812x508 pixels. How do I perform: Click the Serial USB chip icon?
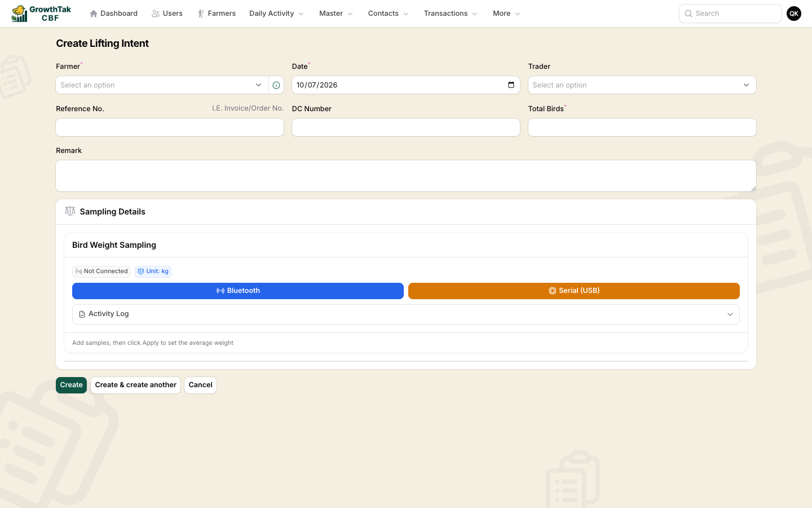[x=553, y=291]
